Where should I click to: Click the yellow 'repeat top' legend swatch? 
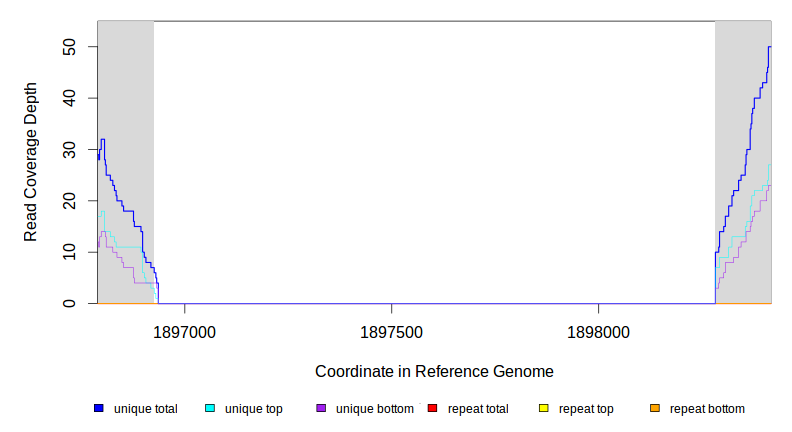544,409
